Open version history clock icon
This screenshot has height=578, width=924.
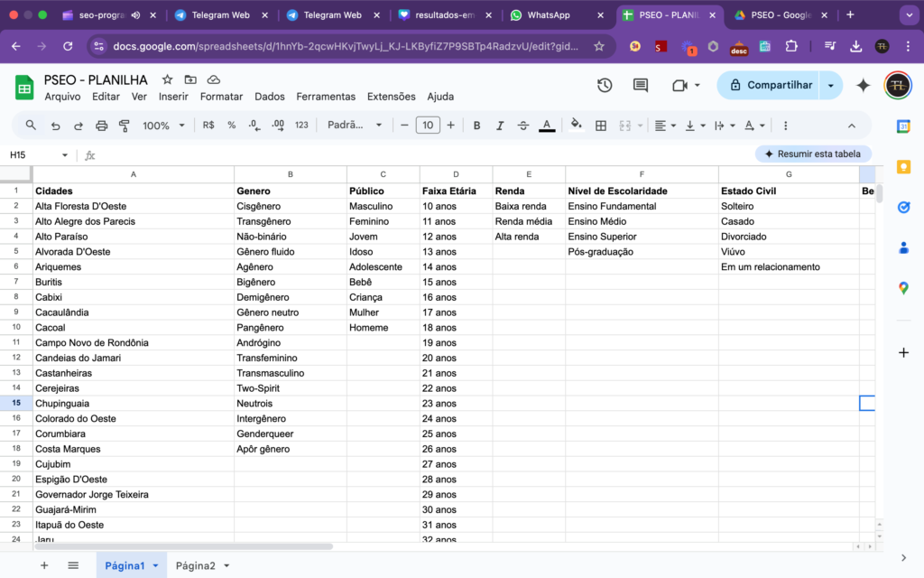[605, 85]
